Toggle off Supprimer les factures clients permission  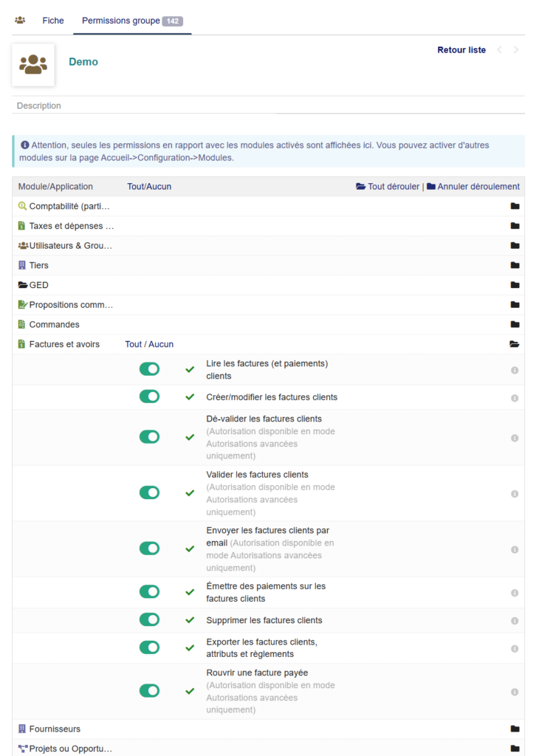click(x=149, y=620)
